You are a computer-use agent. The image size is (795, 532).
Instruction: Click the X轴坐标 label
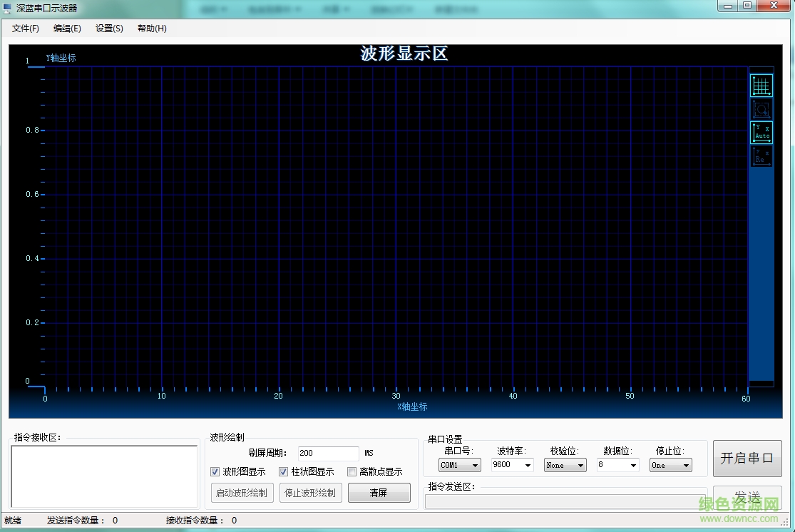[412, 406]
